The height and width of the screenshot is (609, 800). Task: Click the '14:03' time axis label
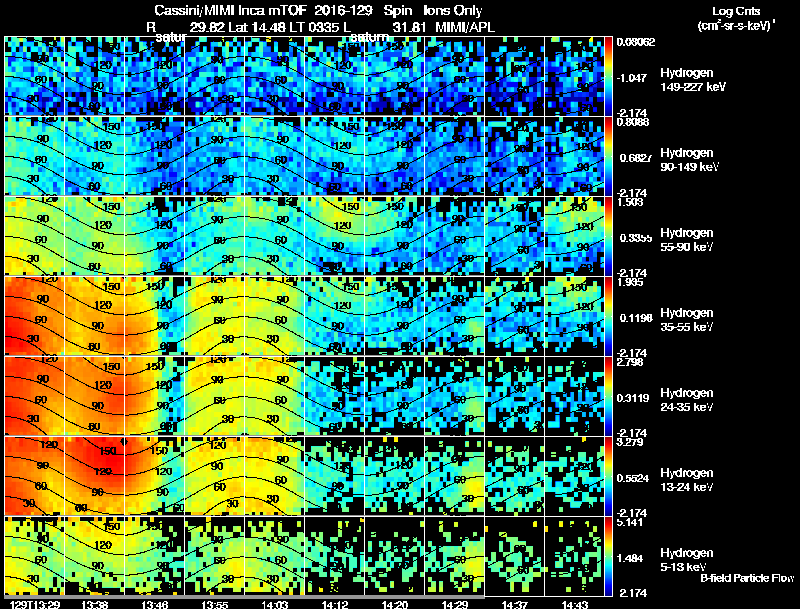pos(274,604)
